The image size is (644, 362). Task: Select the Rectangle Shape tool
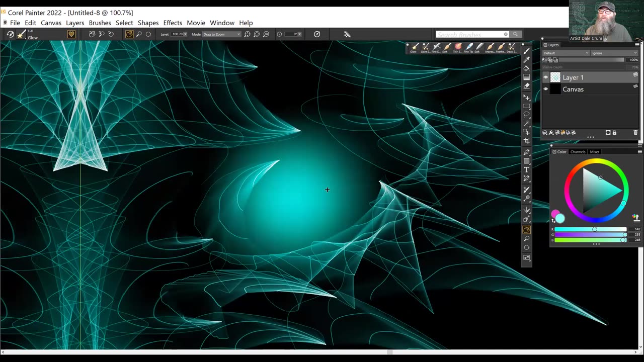pos(527,161)
